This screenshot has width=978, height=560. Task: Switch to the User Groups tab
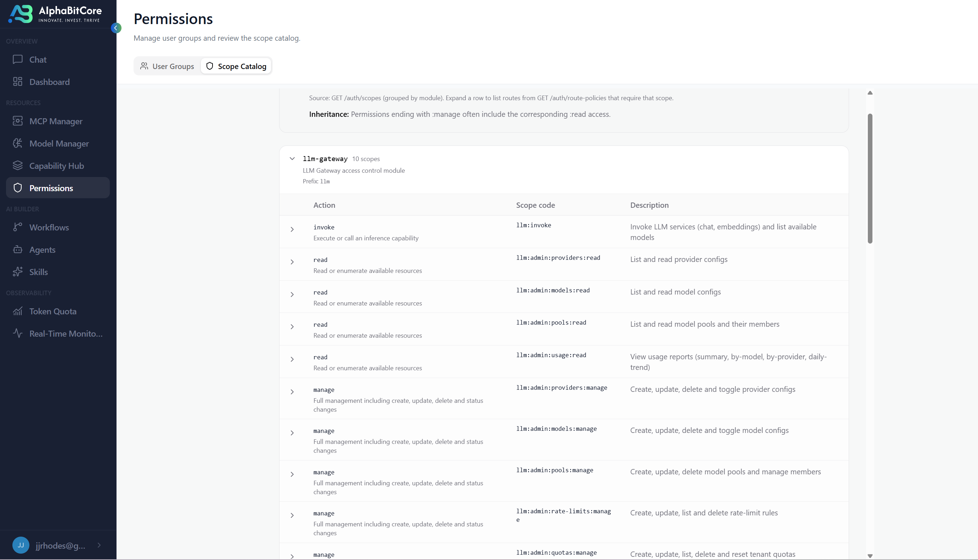click(x=167, y=66)
